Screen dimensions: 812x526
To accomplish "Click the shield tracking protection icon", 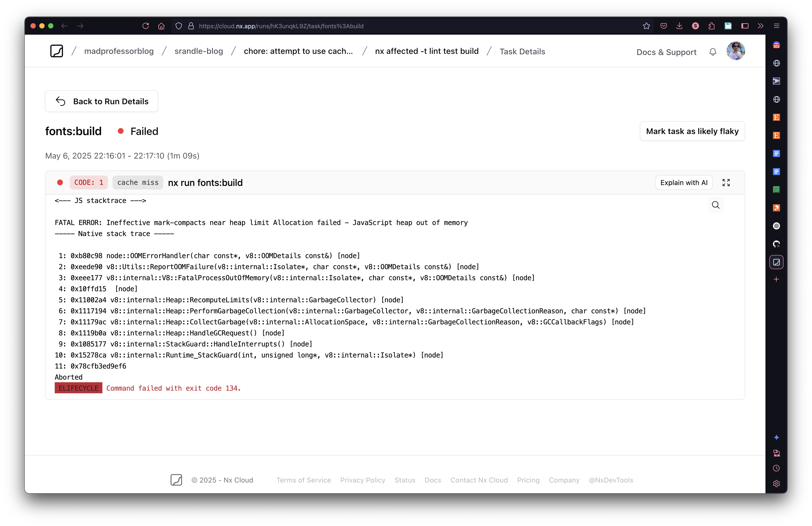I will (x=179, y=26).
